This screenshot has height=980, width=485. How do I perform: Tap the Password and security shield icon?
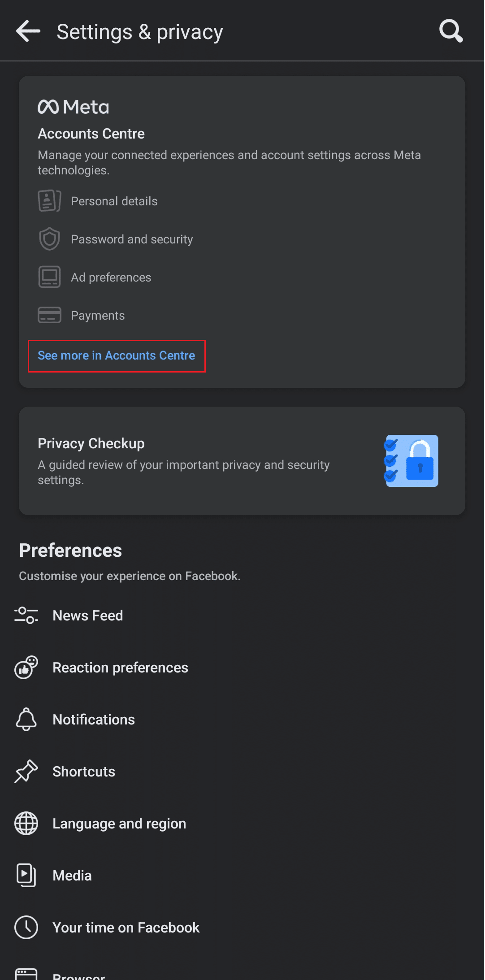[x=49, y=239]
